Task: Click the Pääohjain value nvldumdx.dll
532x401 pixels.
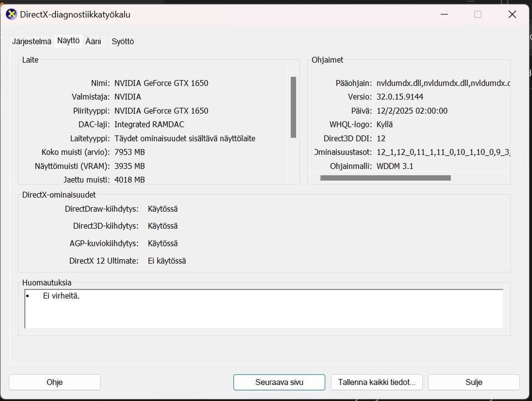Action: 443,83
